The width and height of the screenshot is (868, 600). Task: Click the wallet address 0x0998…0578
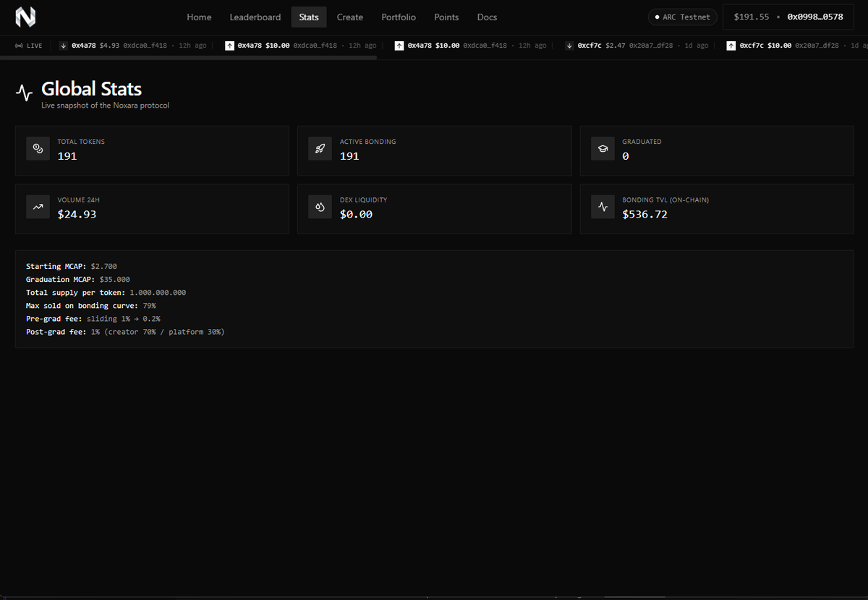coord(815,17)
